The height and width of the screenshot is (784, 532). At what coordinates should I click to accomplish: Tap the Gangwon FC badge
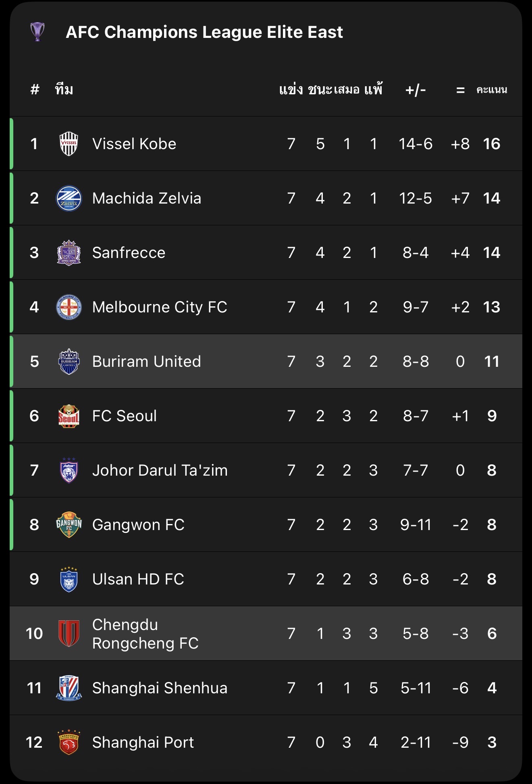click(69, 525)
